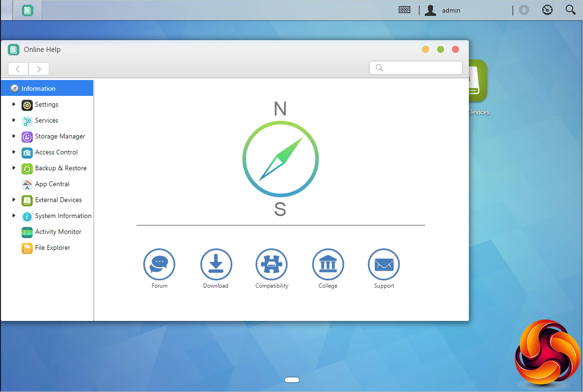Expand the Backup & Restore tree node
The image size is (583, 392).
pos(14,168)
